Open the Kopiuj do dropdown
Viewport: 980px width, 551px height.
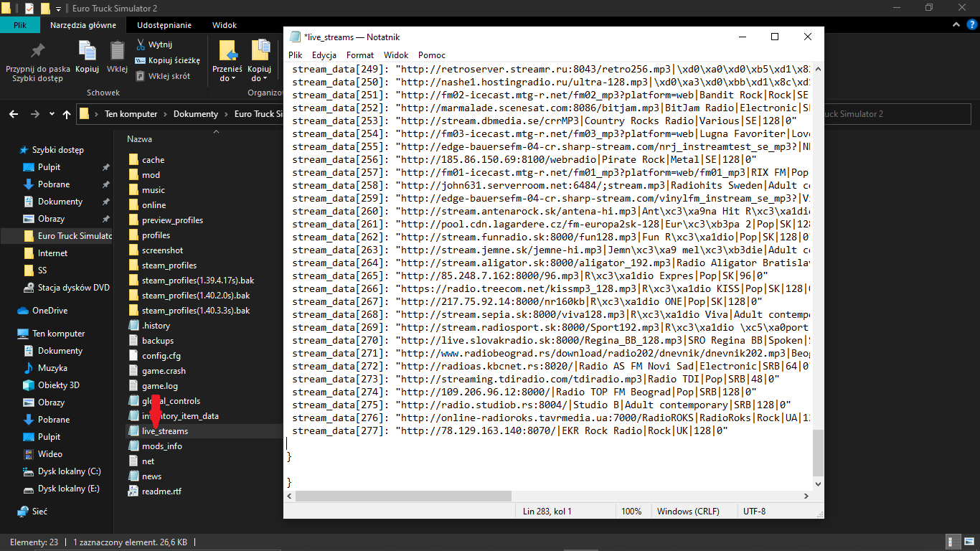tap(260, 60)
